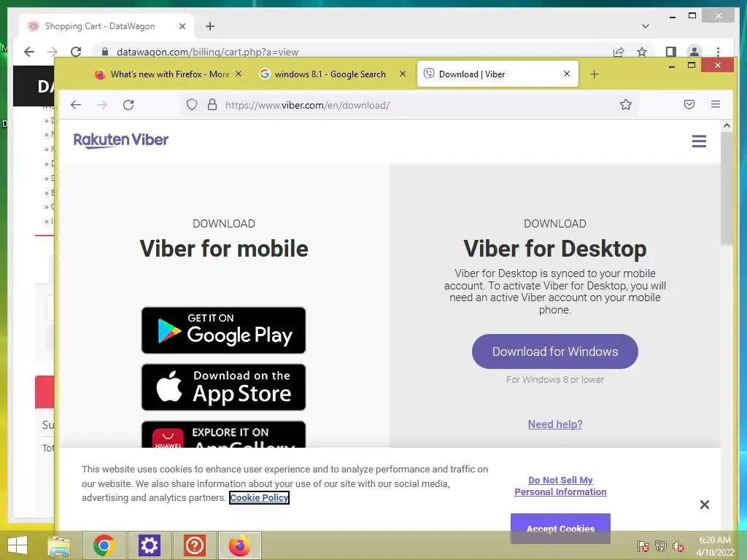Click Download on the App Store badge
747x560 pixels.
click(223, 387)
